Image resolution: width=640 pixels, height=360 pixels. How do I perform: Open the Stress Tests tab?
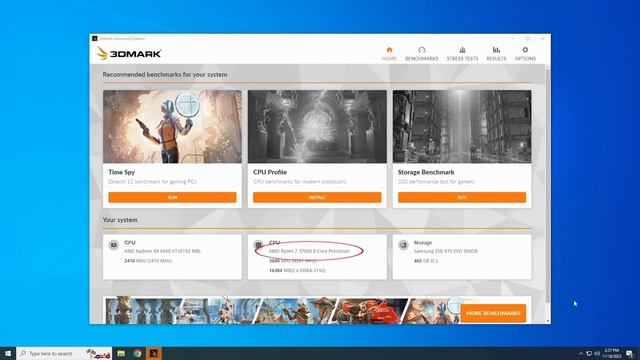pos(462,53)
